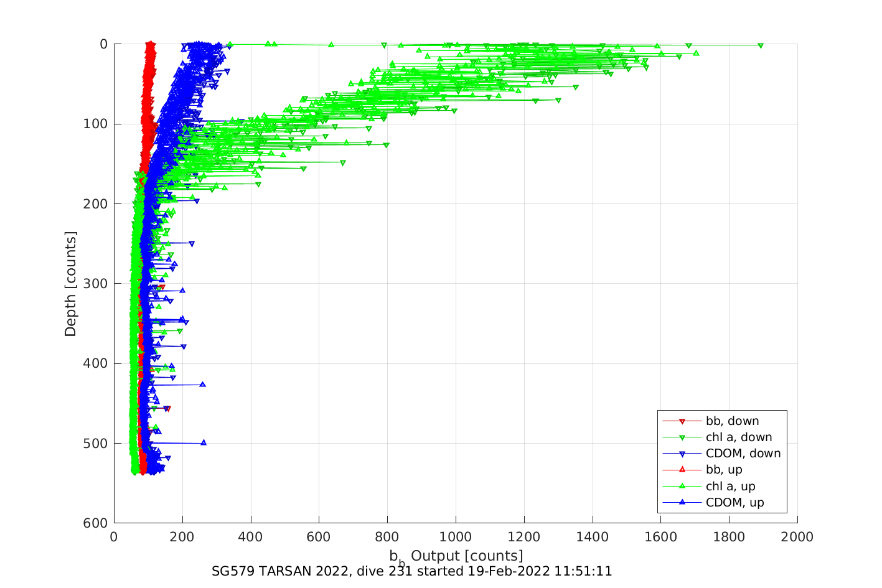Click x-axis tick label 400
Screen dimensions: 882x588
point(251,537)
